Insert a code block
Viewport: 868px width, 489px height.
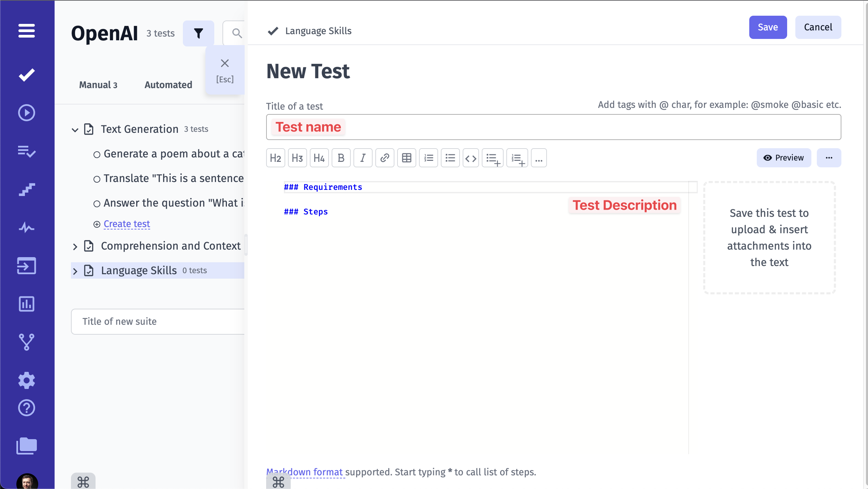[x=471, y=158]
